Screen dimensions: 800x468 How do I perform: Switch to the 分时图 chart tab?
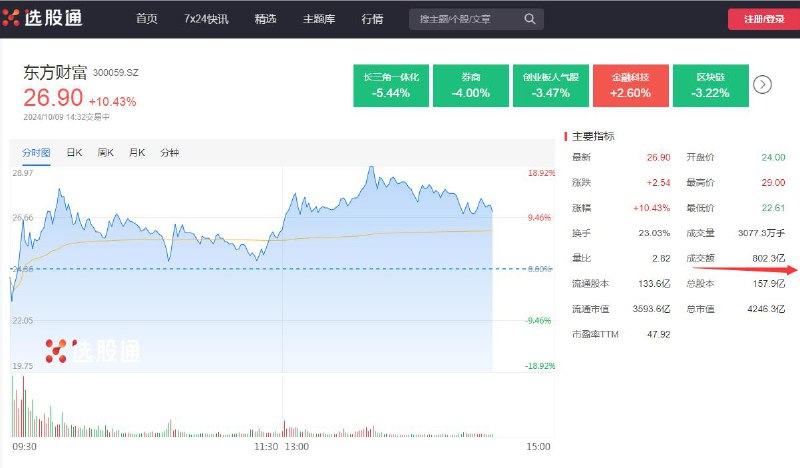point(36,153)
